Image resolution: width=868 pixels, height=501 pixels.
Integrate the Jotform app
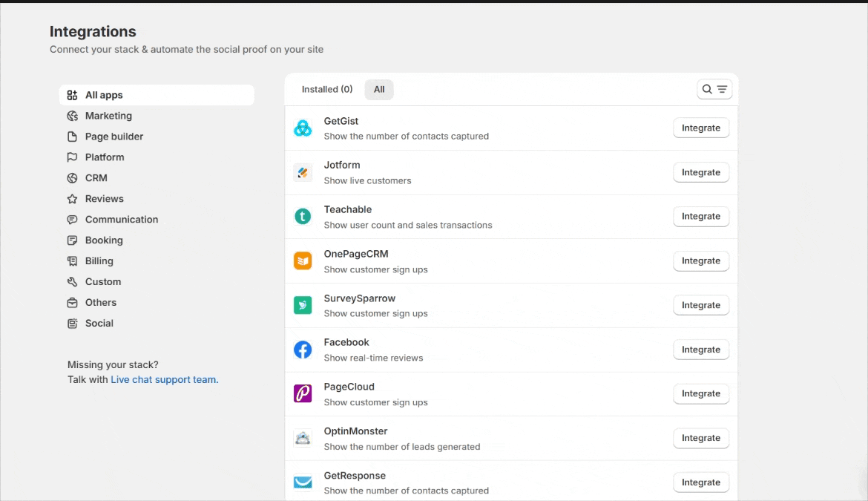click(701, 172)
